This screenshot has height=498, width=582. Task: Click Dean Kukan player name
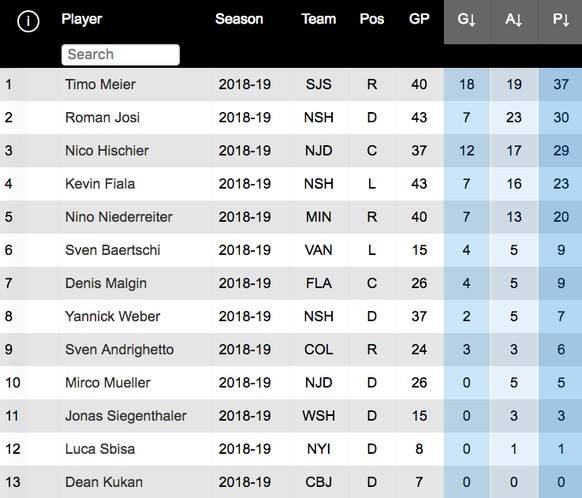pos(104,482)
